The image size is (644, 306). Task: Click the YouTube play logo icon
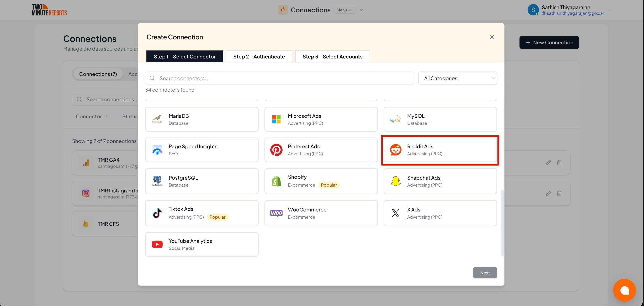(x=157, y=244)
